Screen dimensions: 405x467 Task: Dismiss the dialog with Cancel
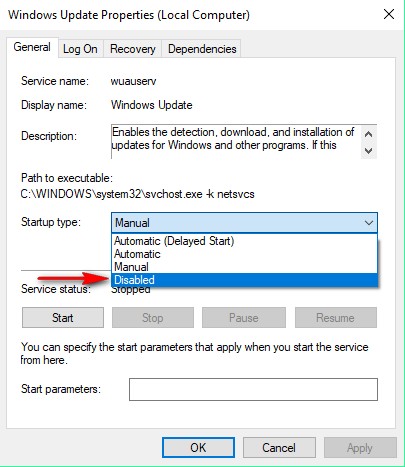279,448
